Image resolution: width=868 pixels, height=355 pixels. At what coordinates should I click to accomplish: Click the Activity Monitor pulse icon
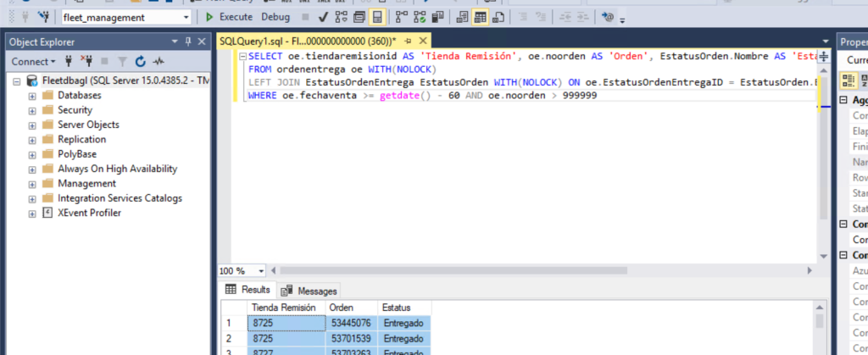[159, 61]
